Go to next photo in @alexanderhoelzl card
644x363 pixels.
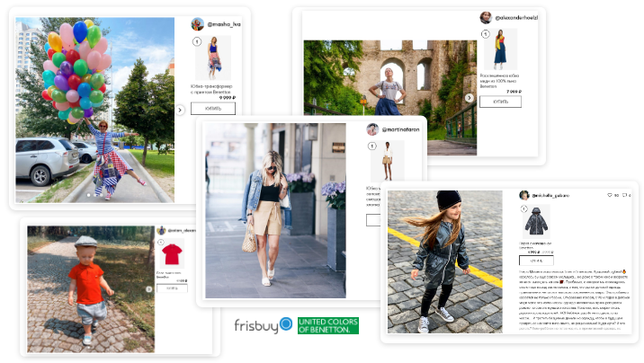click(x=469, y=98)
